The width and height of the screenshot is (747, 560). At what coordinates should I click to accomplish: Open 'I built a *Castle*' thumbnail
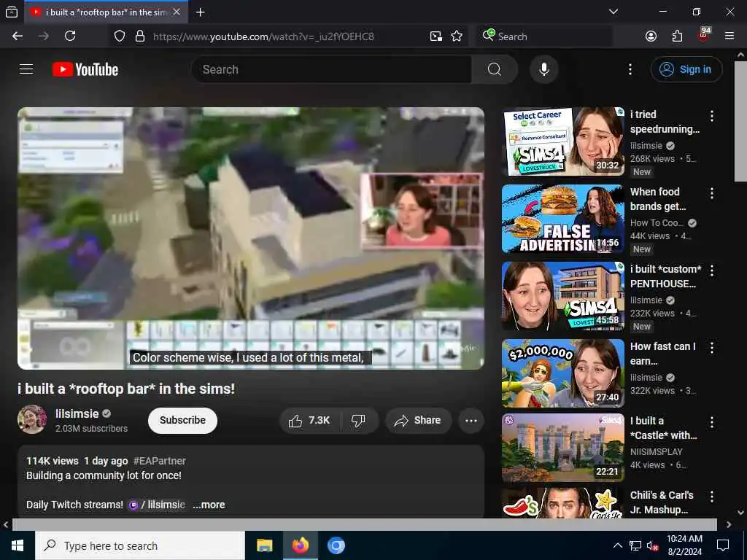[x=562, y=448]
